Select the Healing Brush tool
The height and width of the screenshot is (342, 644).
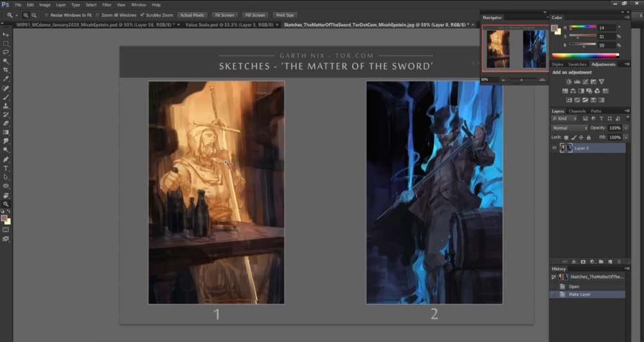click(x=6, y=88)
